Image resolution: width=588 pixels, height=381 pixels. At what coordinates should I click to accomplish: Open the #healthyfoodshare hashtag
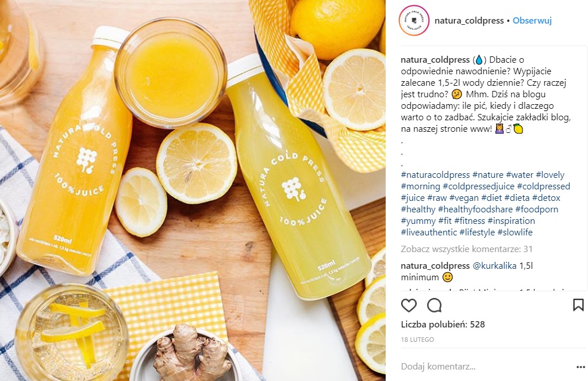coord(475,209)
